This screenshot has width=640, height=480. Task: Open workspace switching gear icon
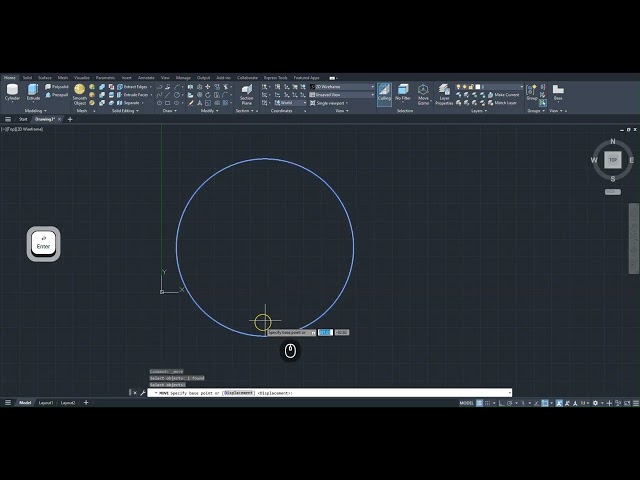coord(595,403)
